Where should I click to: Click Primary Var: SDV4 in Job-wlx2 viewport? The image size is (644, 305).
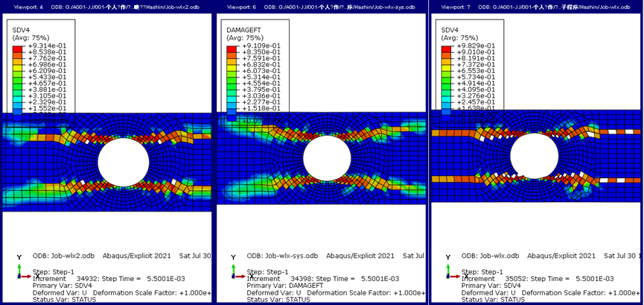coord(63,286)
